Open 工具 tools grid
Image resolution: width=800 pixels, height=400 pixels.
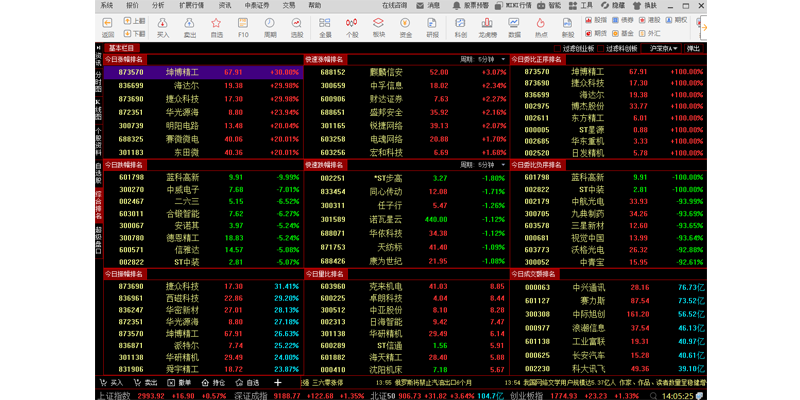[581, 6]
